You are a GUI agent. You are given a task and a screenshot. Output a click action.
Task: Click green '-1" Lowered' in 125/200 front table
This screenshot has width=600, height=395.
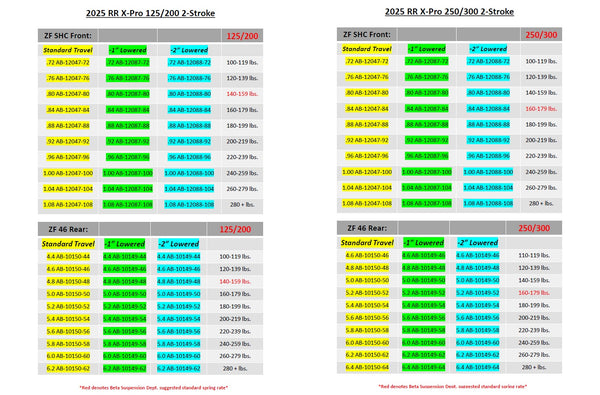tap(127, 50)
